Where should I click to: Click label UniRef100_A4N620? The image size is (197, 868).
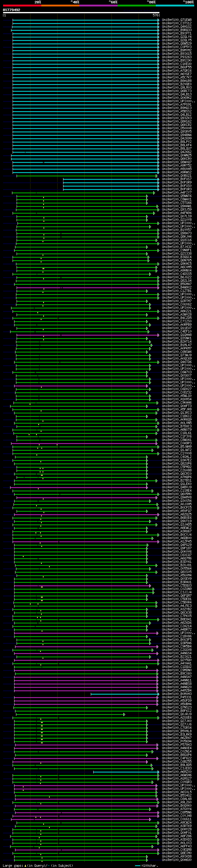coord(177,687)
